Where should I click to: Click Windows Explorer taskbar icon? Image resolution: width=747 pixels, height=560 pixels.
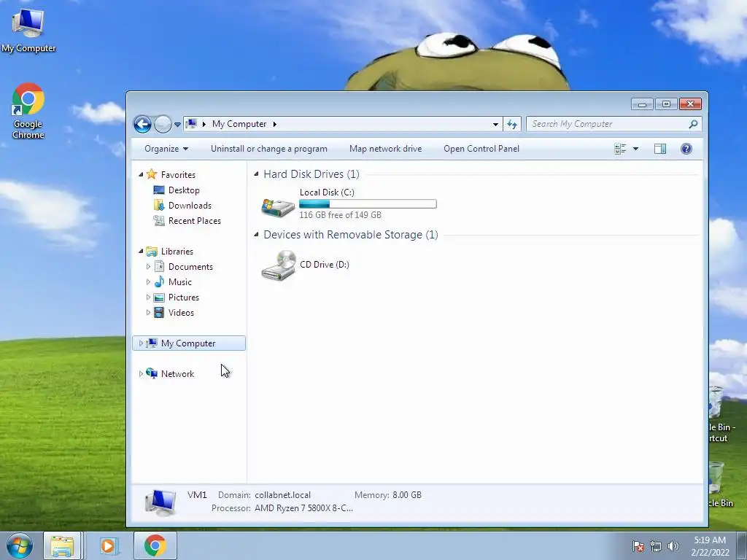point(63,545)
